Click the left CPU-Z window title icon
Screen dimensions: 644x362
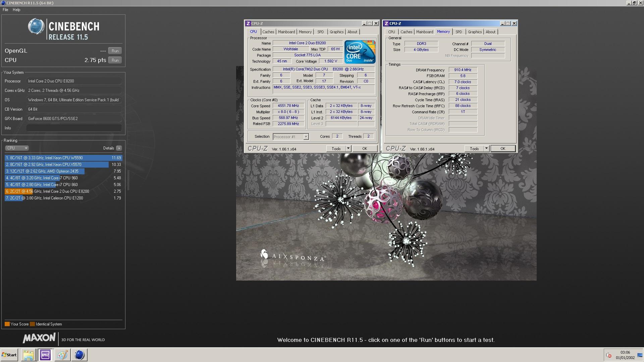pos(248,23)
